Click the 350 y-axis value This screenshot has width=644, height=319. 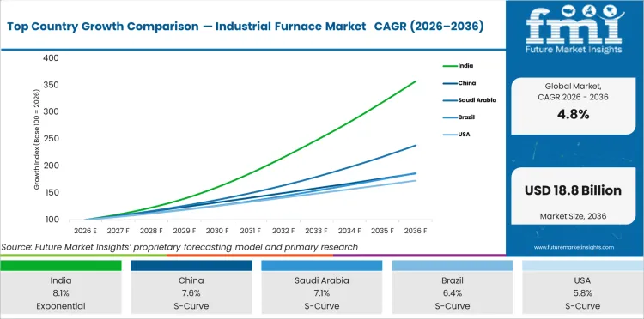tap(51, 85)
